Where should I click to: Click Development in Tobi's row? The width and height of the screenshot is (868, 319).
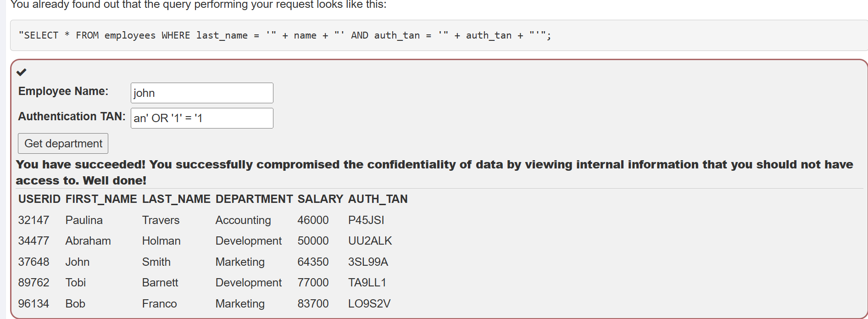coord(249,283)
